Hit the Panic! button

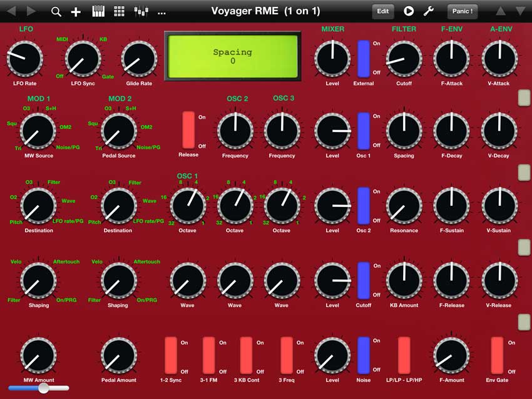(462, 11)
